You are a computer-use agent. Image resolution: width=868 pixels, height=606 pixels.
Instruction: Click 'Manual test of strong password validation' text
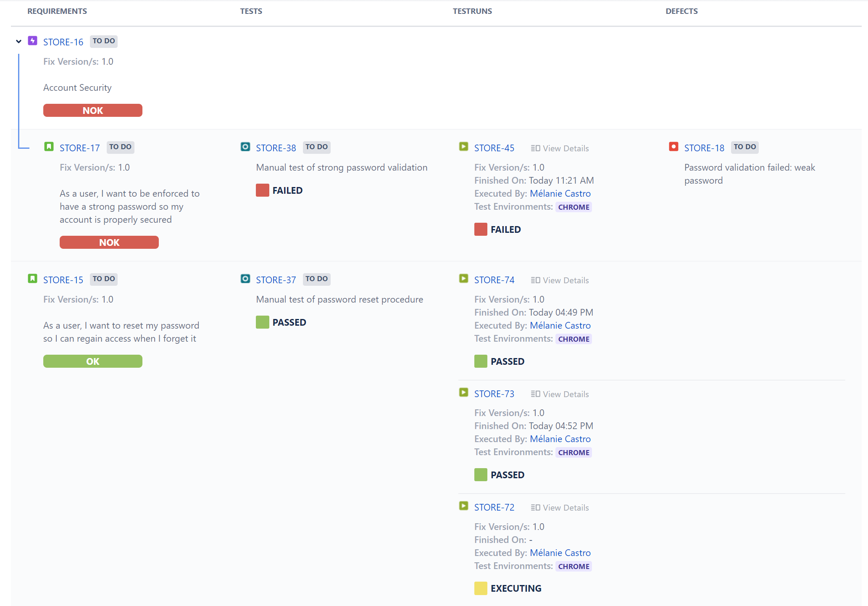[x=342, y=168]
